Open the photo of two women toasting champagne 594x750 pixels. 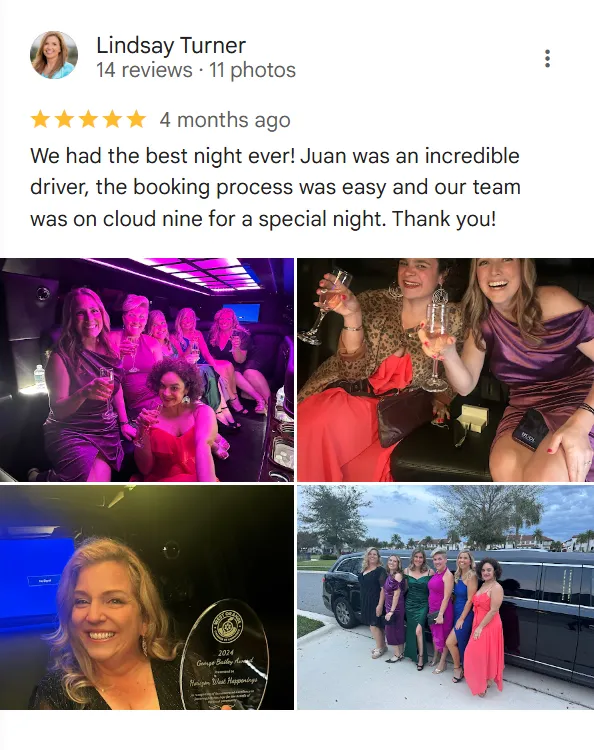(x=445, y=370)
